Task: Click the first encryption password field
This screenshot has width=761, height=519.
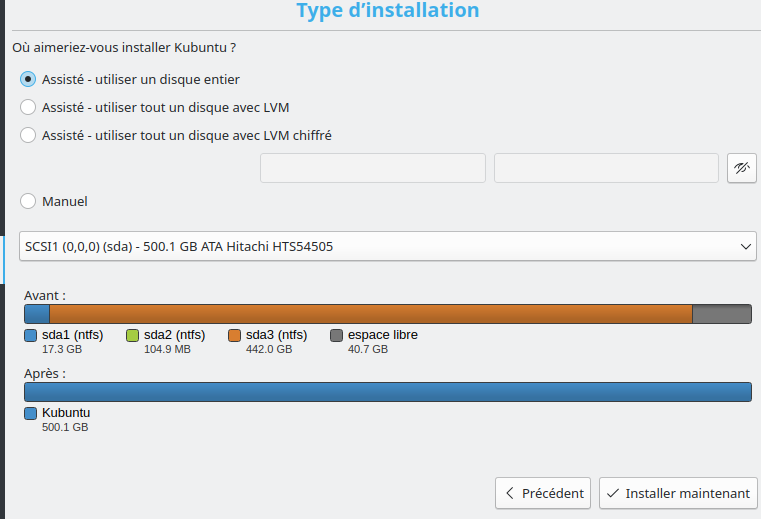Action: [x=372, y=168]
